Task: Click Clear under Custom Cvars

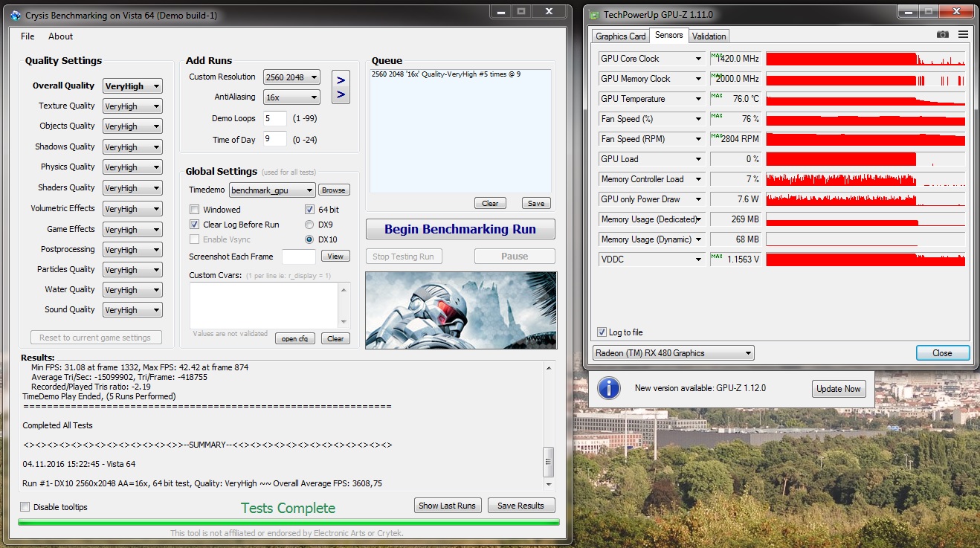Action: coord(335,338)
